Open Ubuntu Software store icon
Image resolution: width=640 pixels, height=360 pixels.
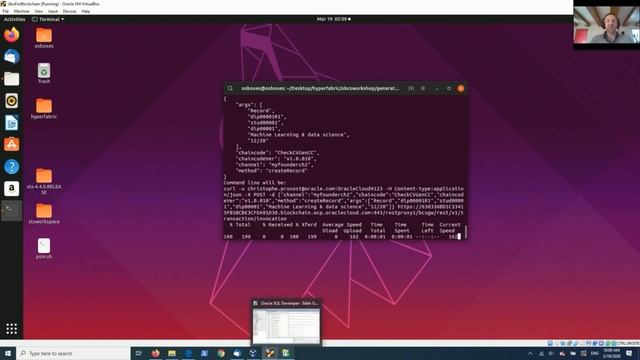click(x=11, y=144)
